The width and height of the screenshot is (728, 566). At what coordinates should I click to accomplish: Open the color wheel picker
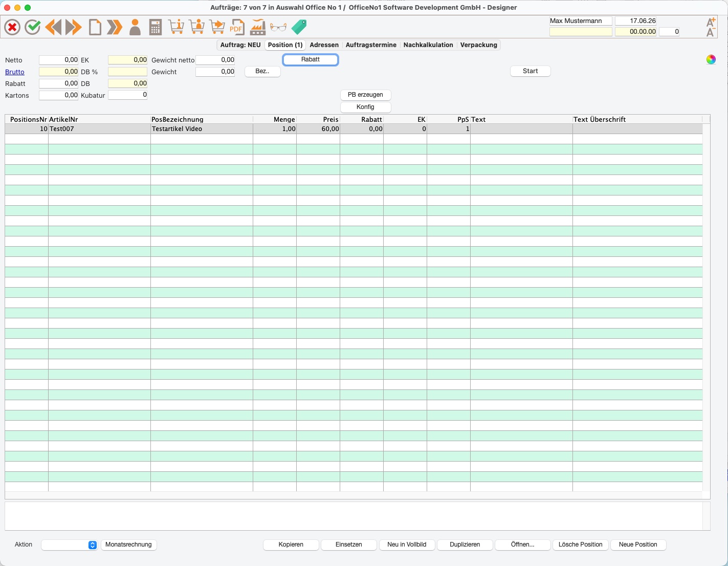tap(711, 59)
